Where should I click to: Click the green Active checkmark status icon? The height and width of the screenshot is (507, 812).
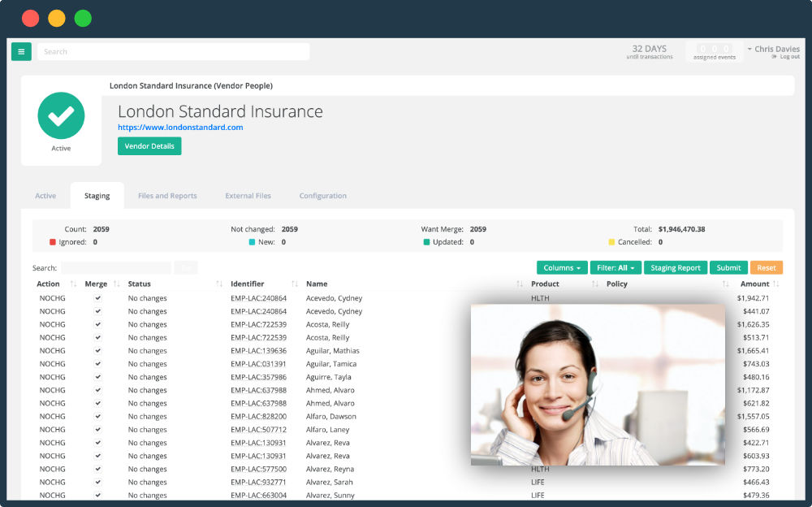click(x=61, y=115)
